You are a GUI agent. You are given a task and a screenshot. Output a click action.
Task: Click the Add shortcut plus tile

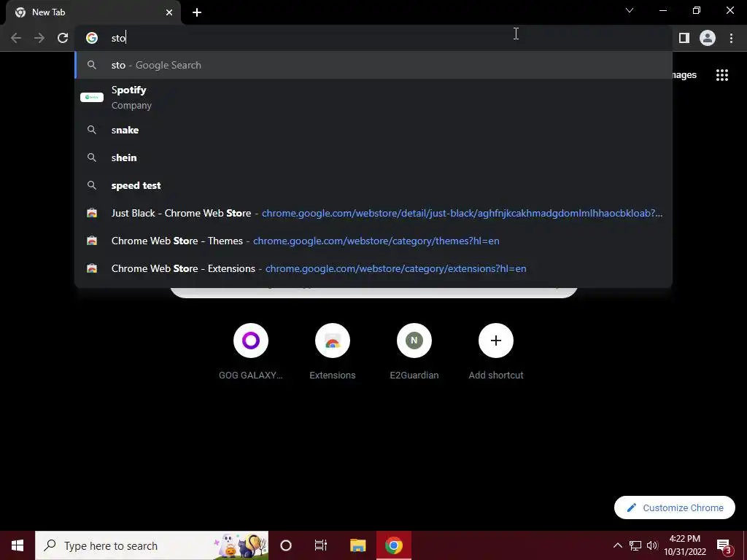point(496,351)
